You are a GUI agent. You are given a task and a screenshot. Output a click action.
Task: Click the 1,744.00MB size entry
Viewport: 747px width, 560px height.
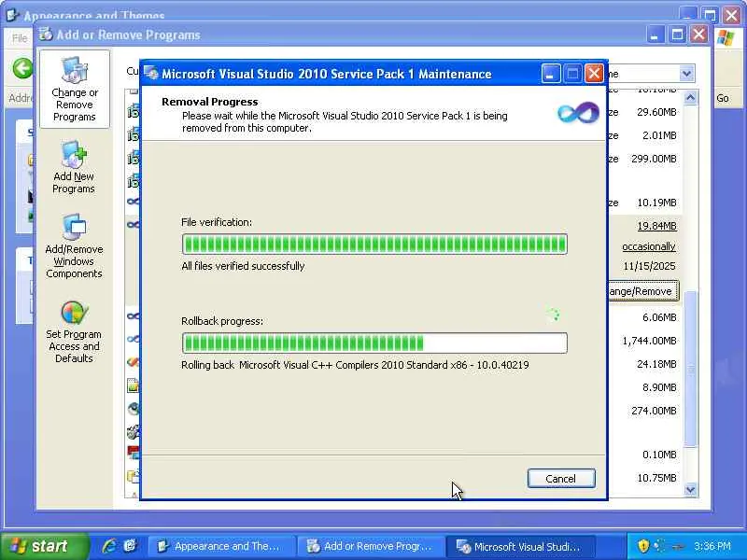tap(649, 341)
